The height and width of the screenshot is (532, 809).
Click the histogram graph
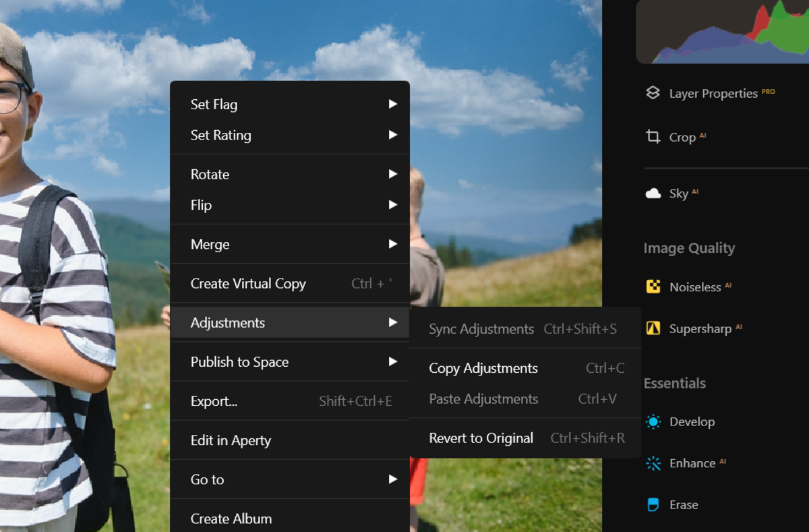click(x=722, y=31)
